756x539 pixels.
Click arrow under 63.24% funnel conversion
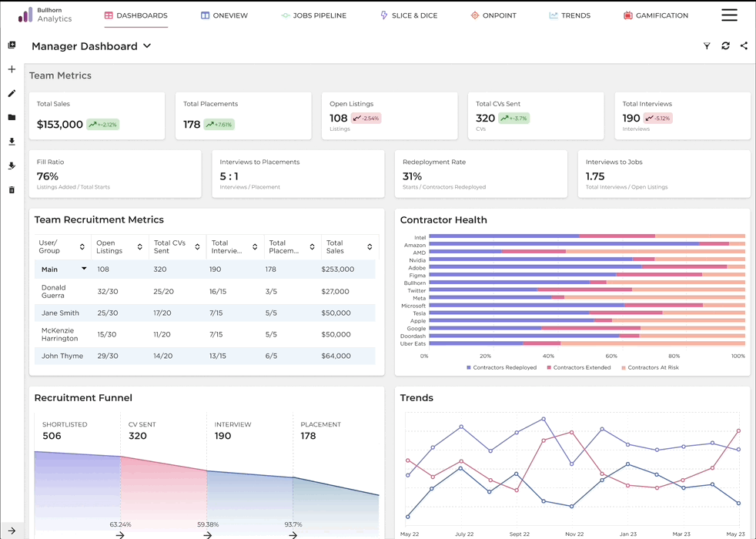[120, 534]
